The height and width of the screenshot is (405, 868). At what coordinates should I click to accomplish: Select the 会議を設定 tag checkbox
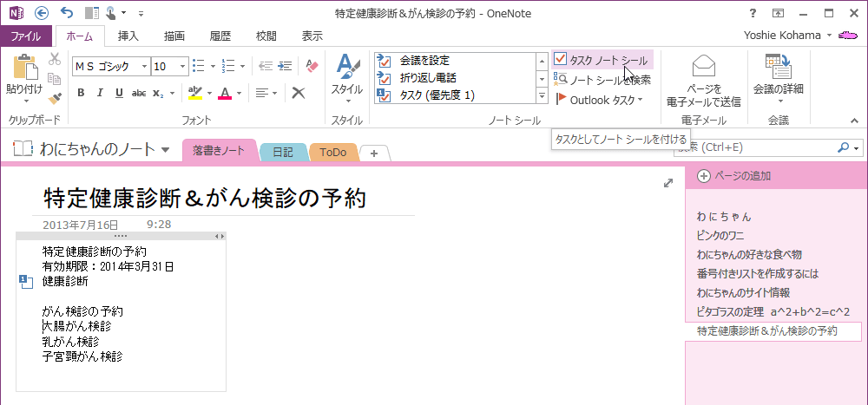coord(384,61)
